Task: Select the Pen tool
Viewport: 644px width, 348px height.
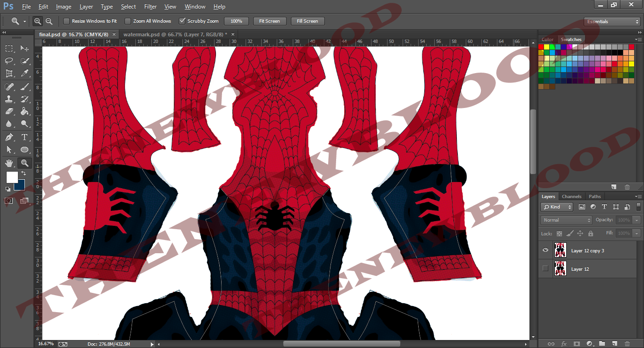Action: tap(9, 137)
